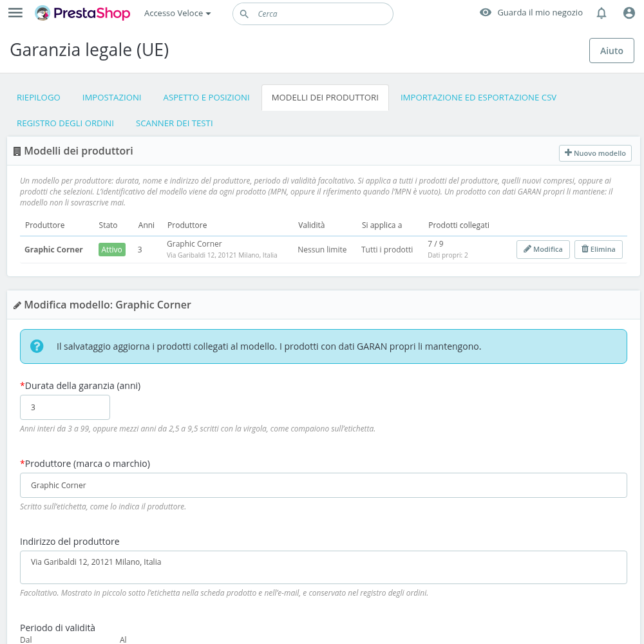Click the Nessun limite validity cell

coord(322,250)
